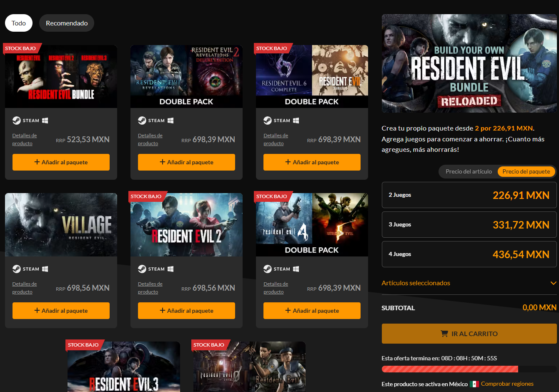
Task: Click the Resident Evil Bundle cover image
Action: coord(61,76)
